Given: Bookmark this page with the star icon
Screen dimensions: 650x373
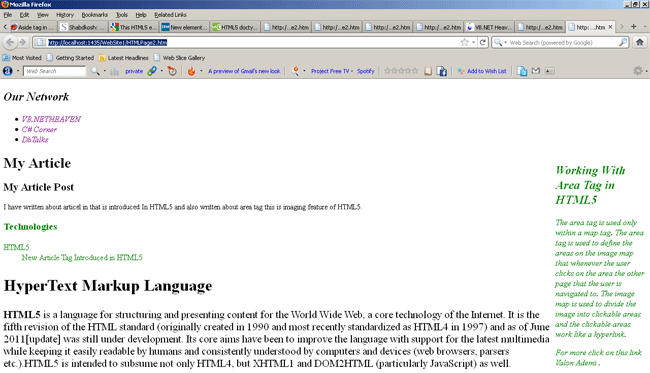Looking at the screenshot, I should (465, 42).
